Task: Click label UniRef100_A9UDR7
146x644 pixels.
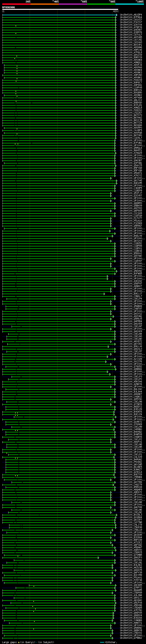Action: (x=131, y=394)
